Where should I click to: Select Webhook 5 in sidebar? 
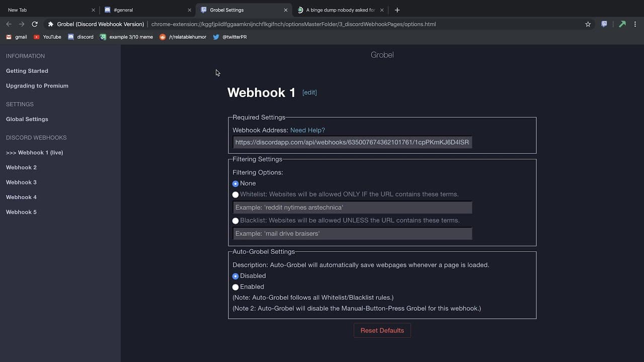pos(21,212)
